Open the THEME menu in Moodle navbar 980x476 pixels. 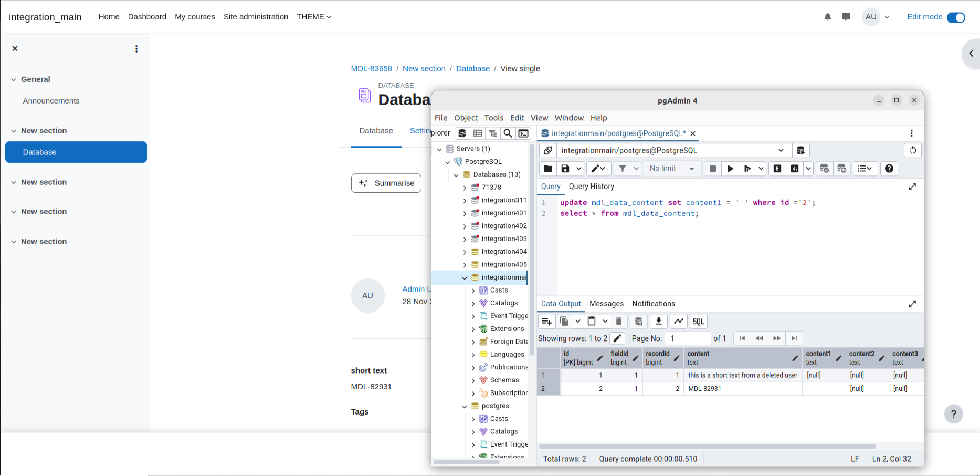point(314,17)
